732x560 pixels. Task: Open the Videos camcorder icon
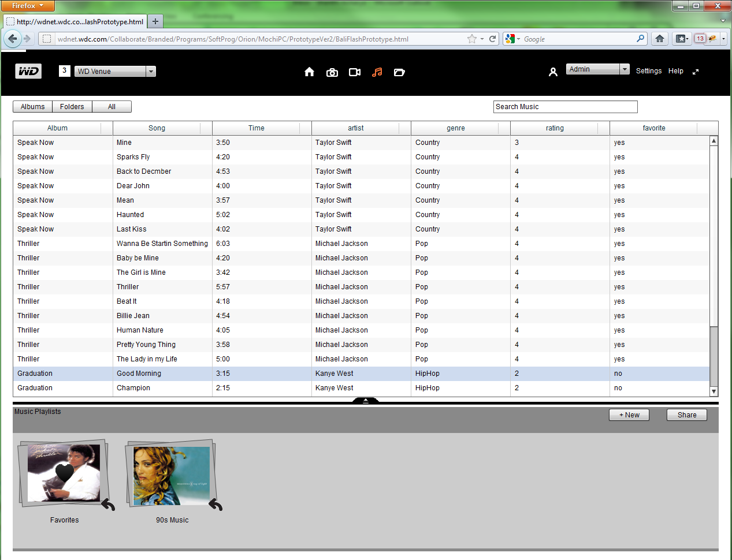[x=355, y=72]
